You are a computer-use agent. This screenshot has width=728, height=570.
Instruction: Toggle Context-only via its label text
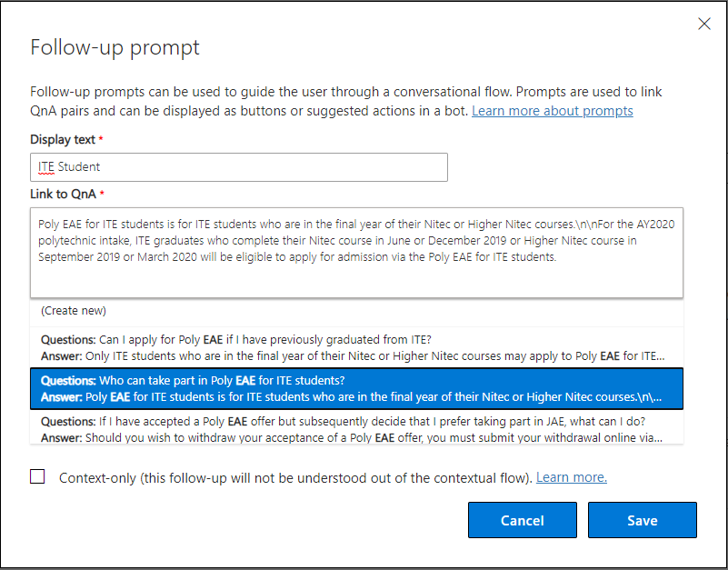(x=295, y=477)
